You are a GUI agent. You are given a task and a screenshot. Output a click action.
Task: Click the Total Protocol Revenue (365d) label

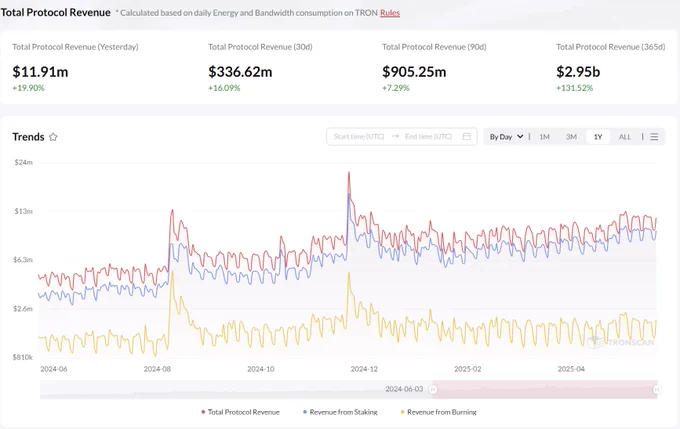pyautogui.click(x=611, y=47)
